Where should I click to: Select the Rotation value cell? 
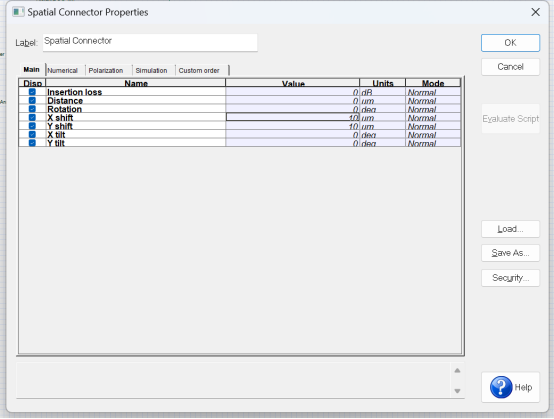293,109
